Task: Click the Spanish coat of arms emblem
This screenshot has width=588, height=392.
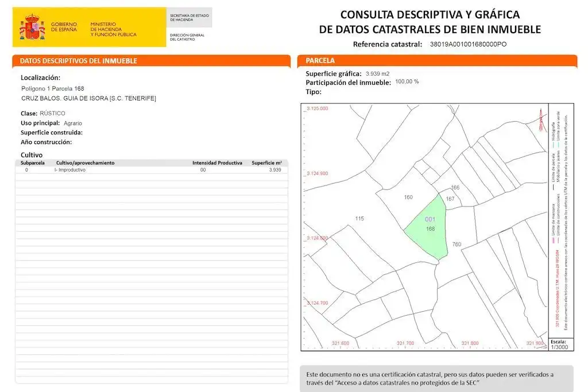Action: [32, 27]
